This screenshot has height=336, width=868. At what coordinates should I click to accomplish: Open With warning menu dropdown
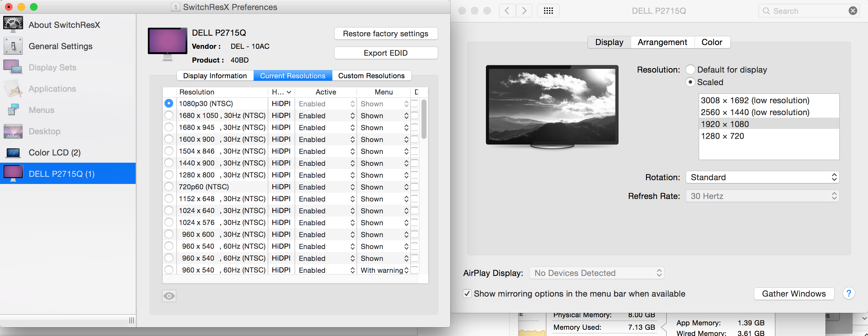pyautogui.click(x=384, y=270)
